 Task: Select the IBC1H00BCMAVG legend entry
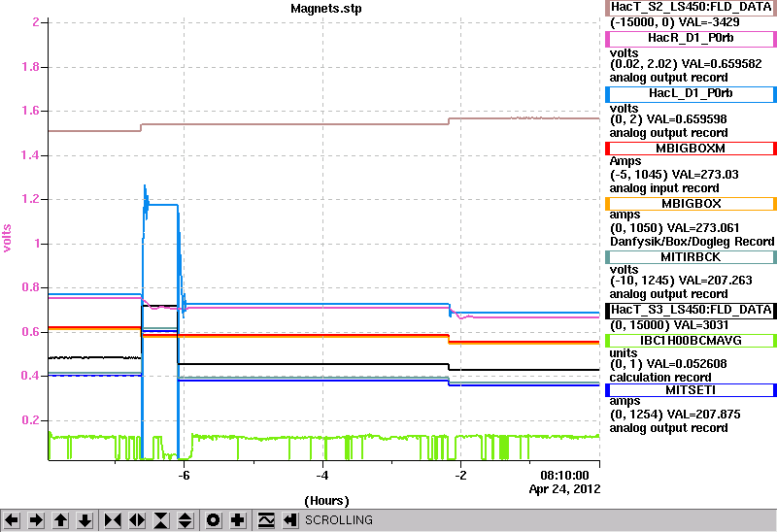(691, 341)
